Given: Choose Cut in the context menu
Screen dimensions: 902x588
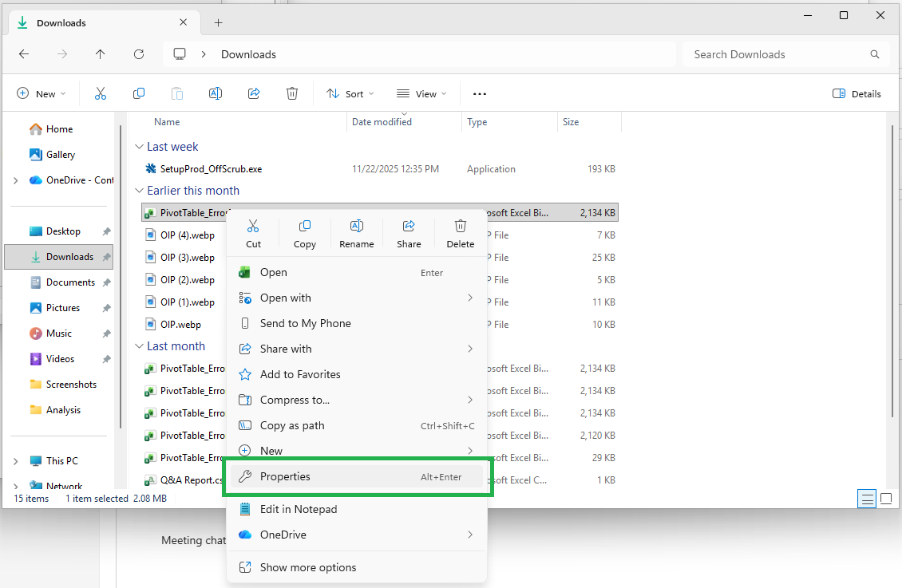Looking at the screenshot, I should [253, 233].
